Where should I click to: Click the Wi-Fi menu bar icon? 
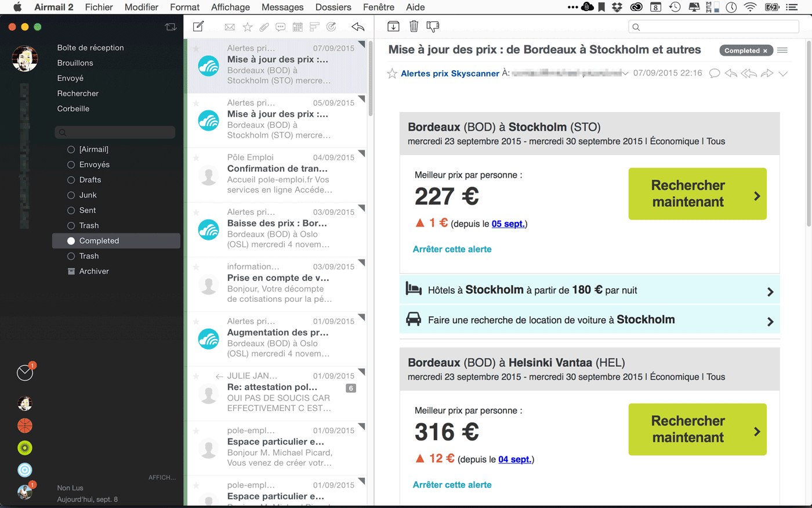pos(751,7)
